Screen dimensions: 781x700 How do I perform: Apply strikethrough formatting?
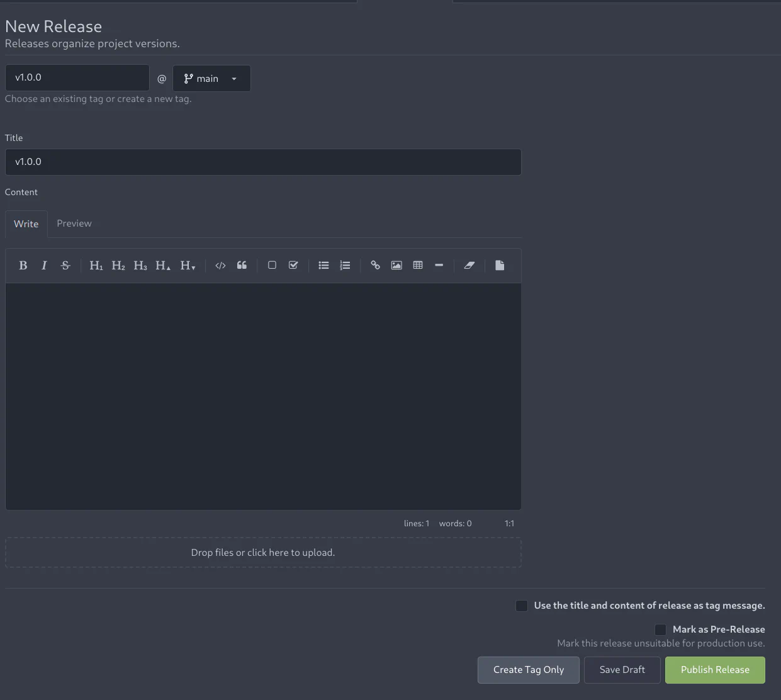coord(65,266)
